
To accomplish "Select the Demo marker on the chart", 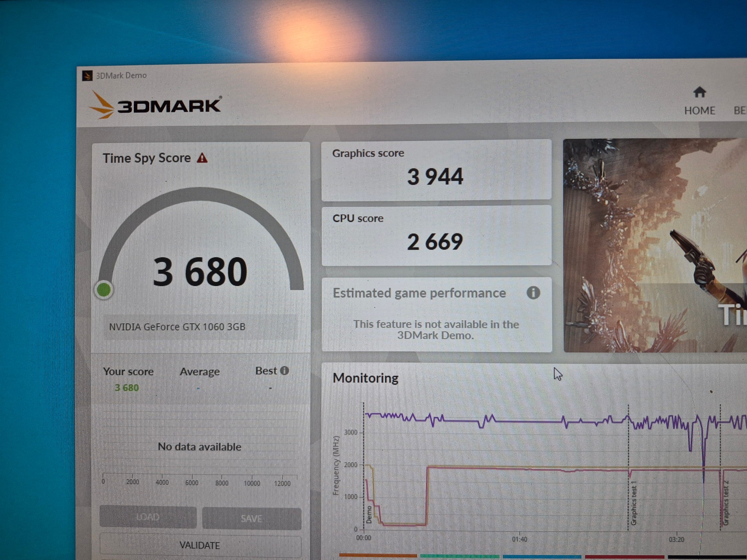I will (x=369, y=514).
